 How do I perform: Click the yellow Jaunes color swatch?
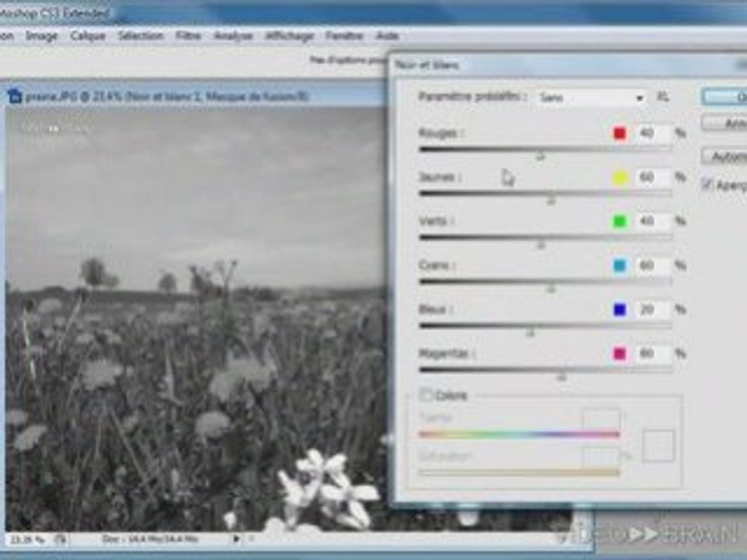click(x=619, y=177)
